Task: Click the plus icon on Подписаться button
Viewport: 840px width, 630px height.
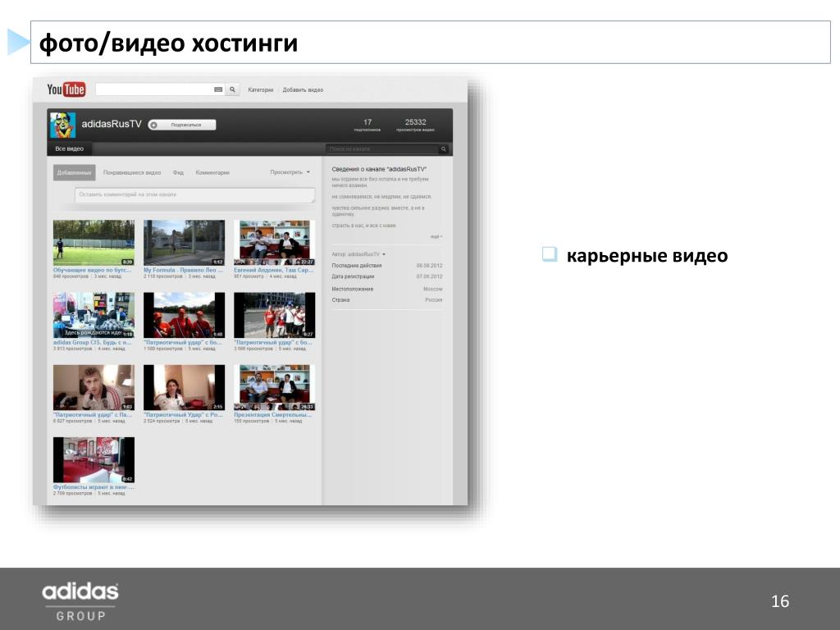Action: pyautogui.click(x=153, y=125)
